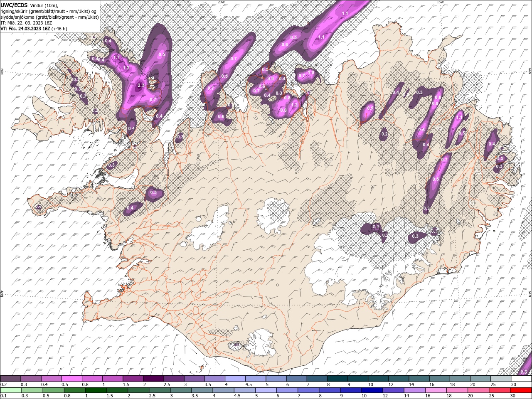Click the 20W longitude label

coord(221,2)
